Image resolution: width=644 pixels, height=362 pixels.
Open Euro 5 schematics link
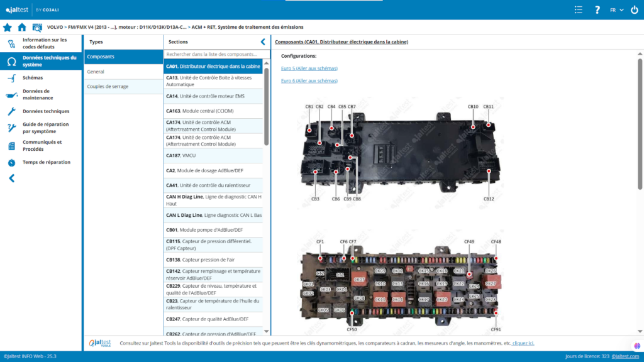pos(309,68)
